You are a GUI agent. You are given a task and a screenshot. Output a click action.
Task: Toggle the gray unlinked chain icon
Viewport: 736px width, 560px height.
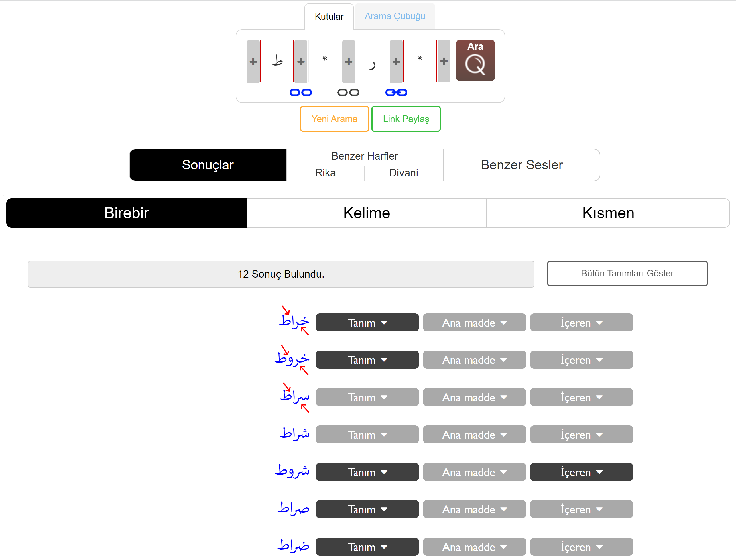point(348,92)
